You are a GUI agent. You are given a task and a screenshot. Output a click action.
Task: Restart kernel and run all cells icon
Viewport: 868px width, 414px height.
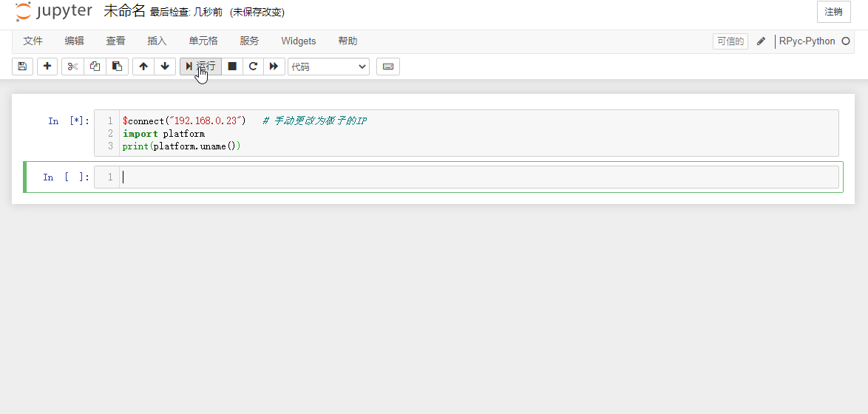(274, 67)
